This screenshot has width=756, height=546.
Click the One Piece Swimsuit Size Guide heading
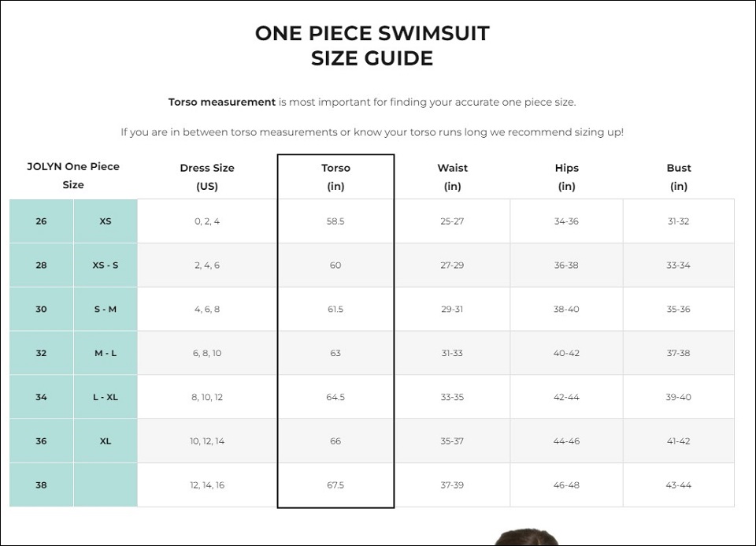click(x=372, y=46)
